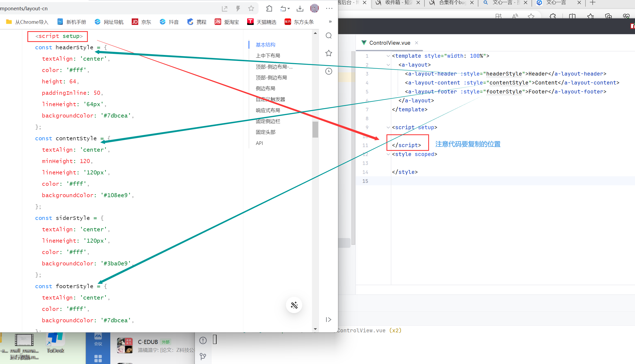This screenshot has width=635, height=364.
Task: Collapse the a-layout fold on line 2
Action: click(x=388, y=65)
